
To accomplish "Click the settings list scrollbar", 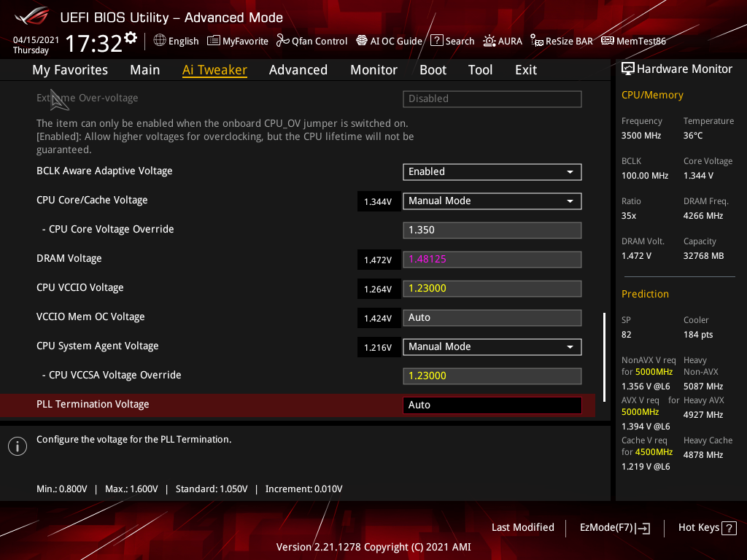I will click(604, 357).
